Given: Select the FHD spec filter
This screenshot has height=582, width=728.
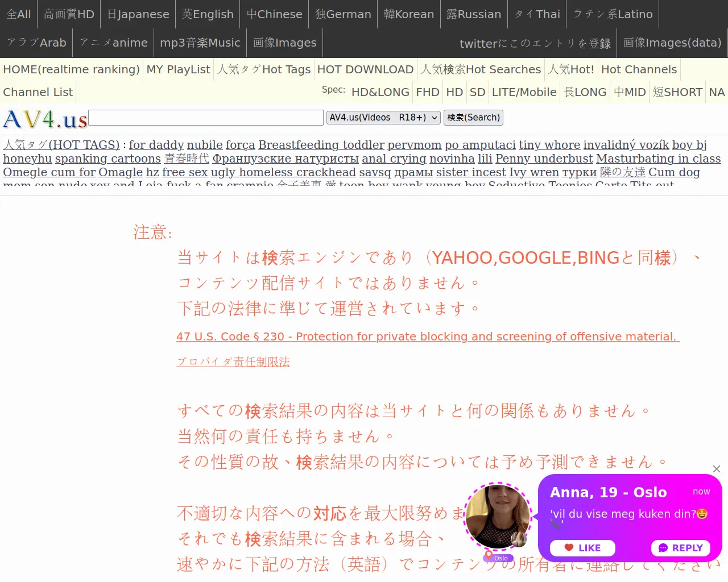Looking at the screenshot, I should click(427, 92).
